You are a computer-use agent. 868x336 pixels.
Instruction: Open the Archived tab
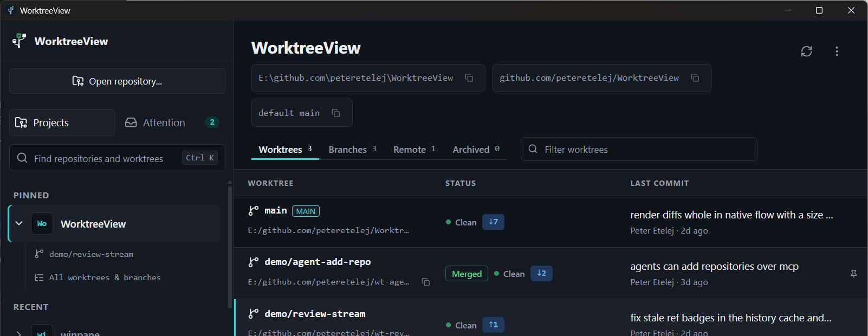(476, 150)
